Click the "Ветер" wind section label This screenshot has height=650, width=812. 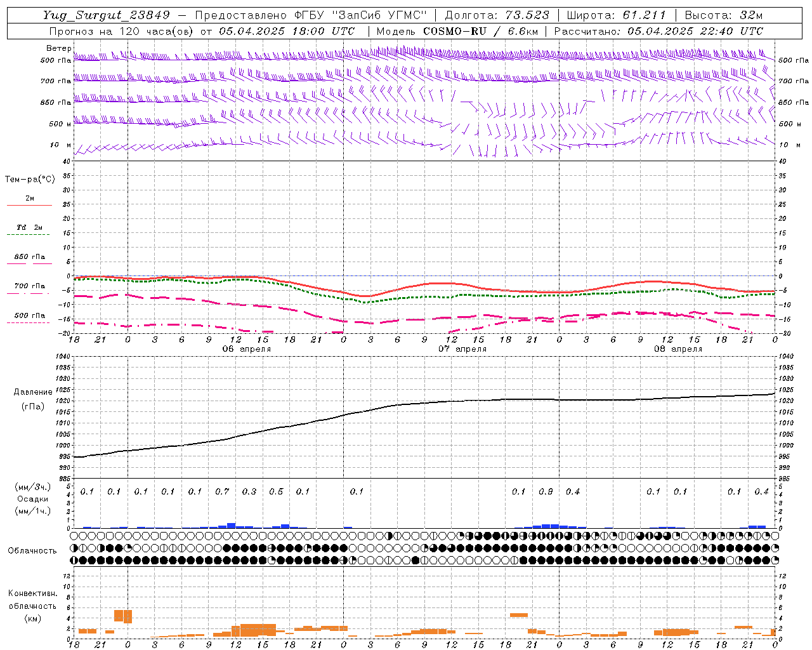[58, 48]
